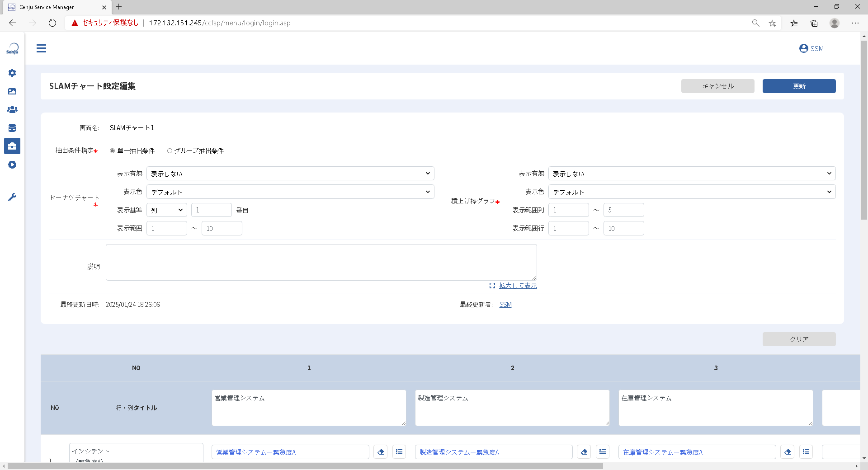Click the Senju logo icon

pos(12,48)
